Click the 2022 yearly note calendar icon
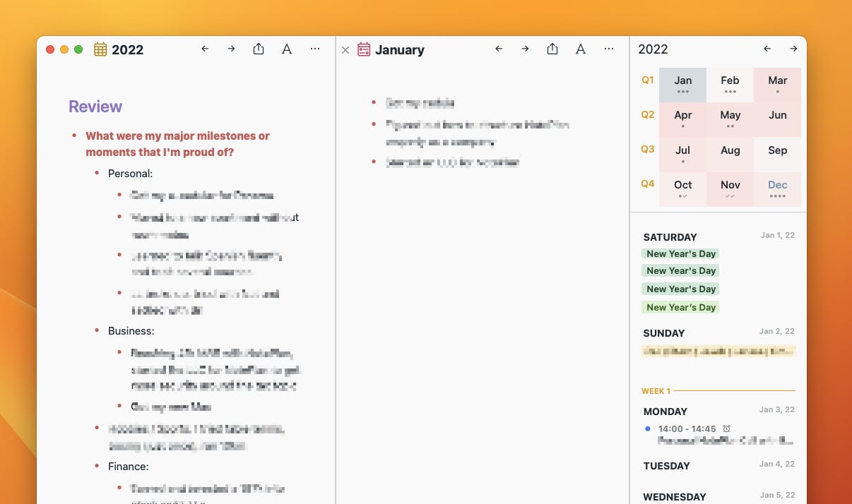Screen dimensions: 852x504 click(100, 49)
